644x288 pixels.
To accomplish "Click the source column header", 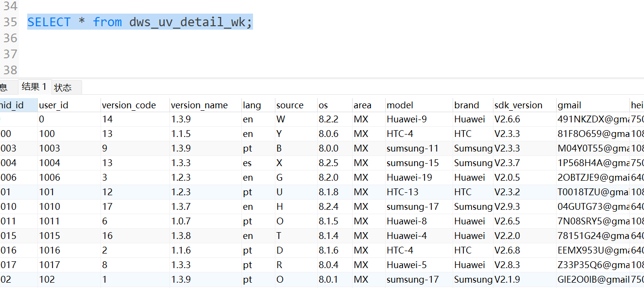I will click(290, 105).
